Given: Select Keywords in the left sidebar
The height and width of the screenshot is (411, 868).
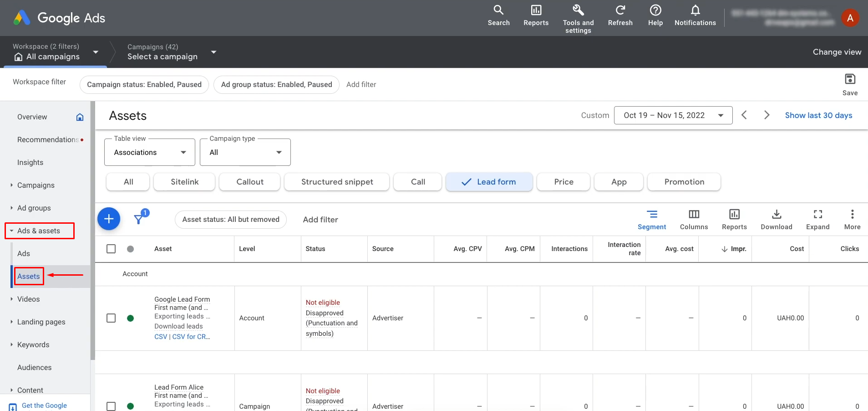Looking at the screenshot, I should pos(33,344).
